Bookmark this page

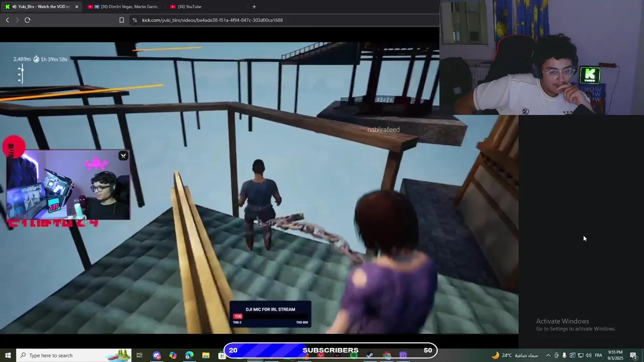(121, 20)
